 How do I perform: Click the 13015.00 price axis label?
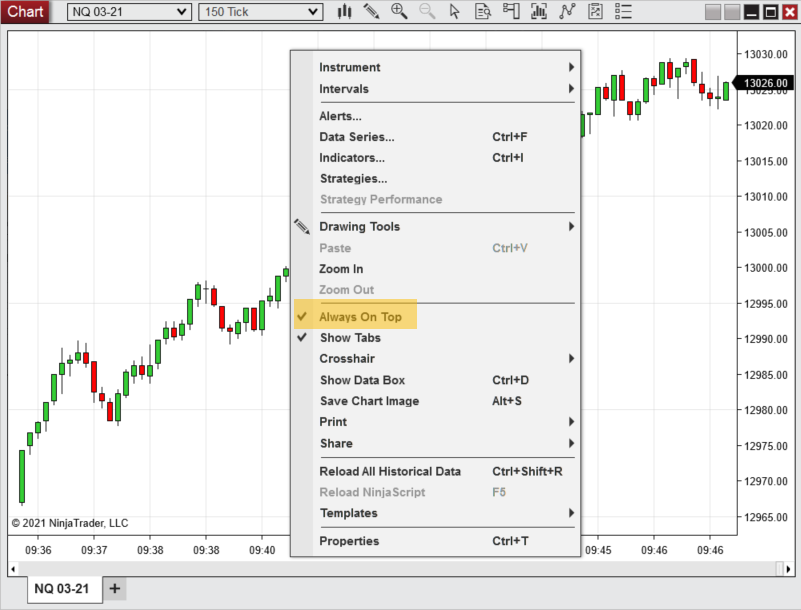point(766,161)
